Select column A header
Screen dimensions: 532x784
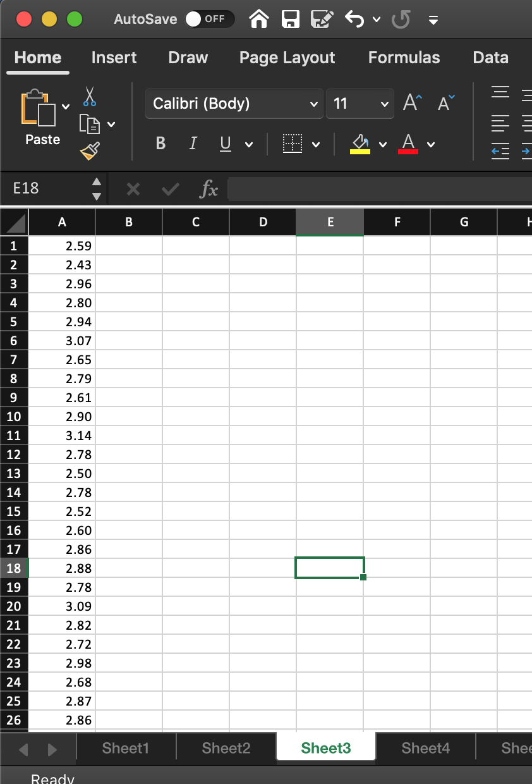click(62, 222)
